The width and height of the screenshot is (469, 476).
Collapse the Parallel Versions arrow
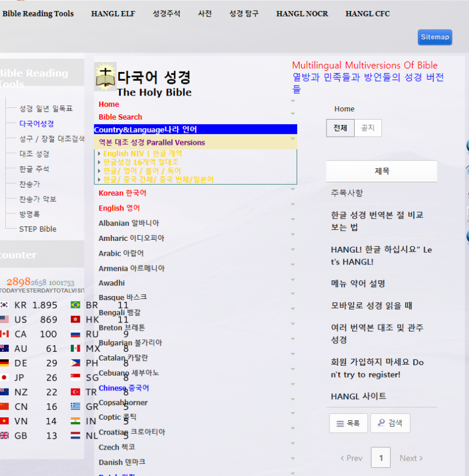pyautogui.click(x=293, y=139)
